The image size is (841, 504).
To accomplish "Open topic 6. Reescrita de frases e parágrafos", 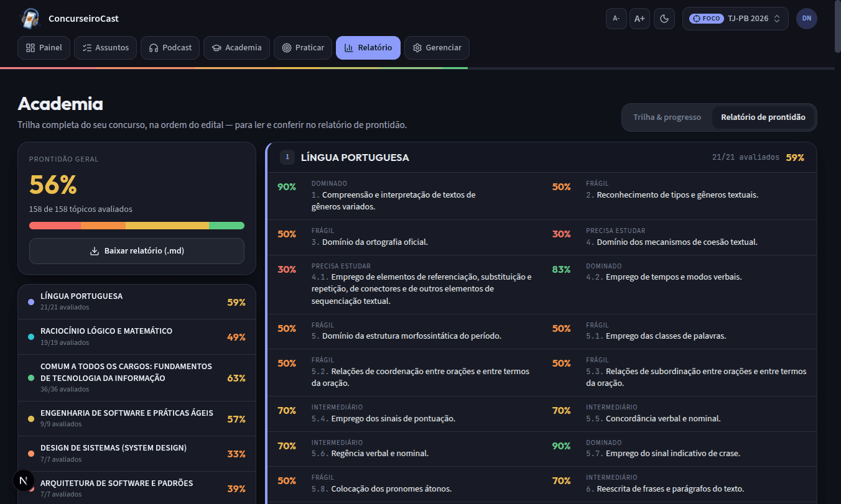I will pos(680,484).
